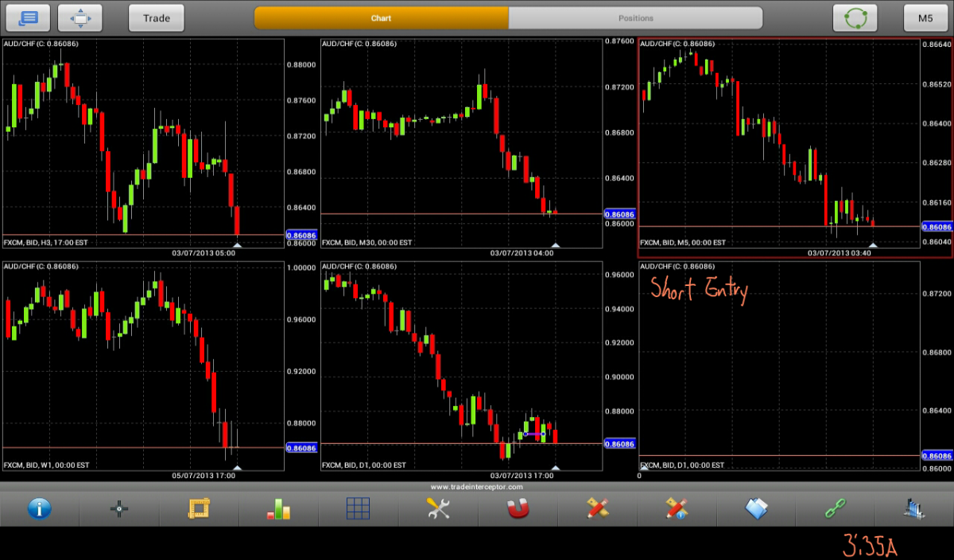This screenshot has height=560, width=954.
Task: Click the '05/07/2013 17:00' date label
Action: point(204,476)
